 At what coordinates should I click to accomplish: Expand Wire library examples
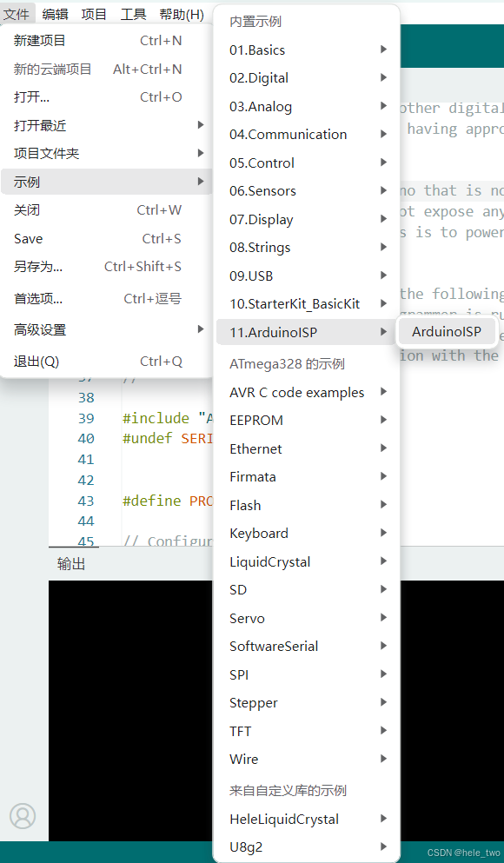point(307,760)
